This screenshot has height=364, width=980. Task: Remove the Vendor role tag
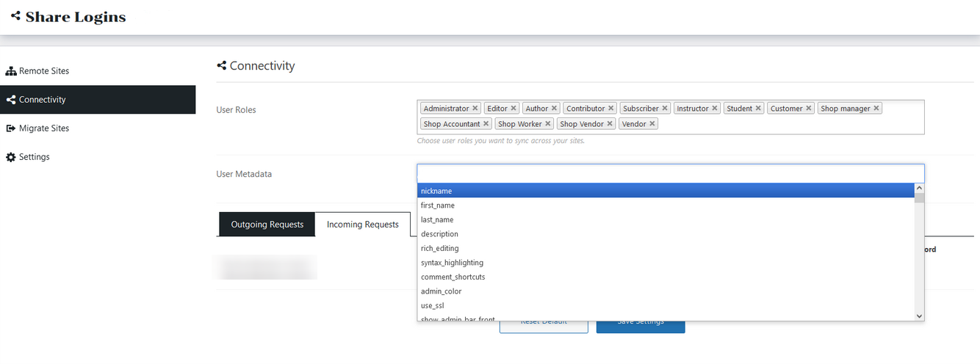[652, 124]
